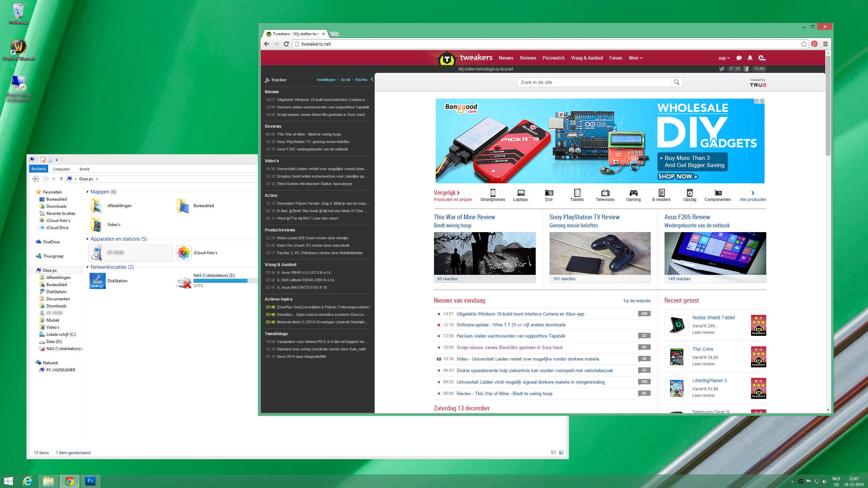Bookmark page with the star icon
The width and height of the screenshot is (868, 488).
click(804, 44)
